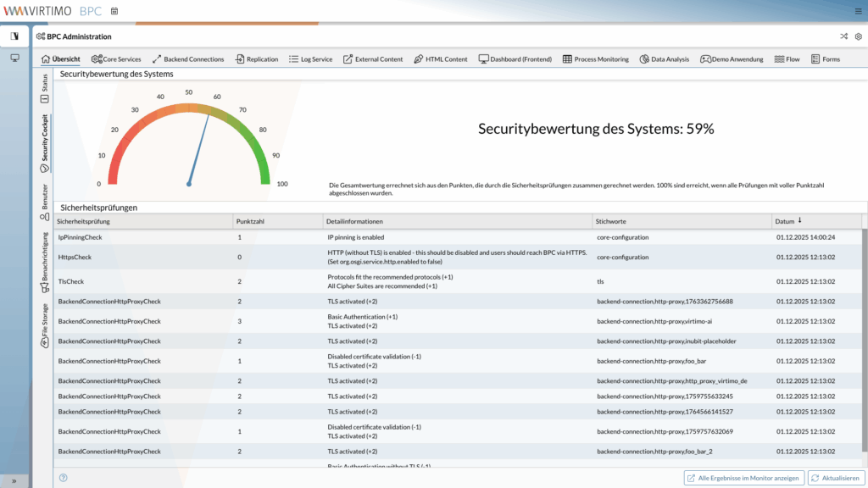Expand the left navigation with double chevron
868x488 pixels.
click(14, 480)
